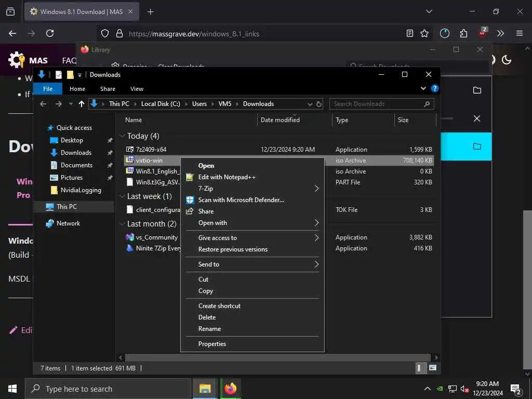This screenshot has width=532, height=399.
Task: Select Desktop in Quick access
Action: click(72, 140)
